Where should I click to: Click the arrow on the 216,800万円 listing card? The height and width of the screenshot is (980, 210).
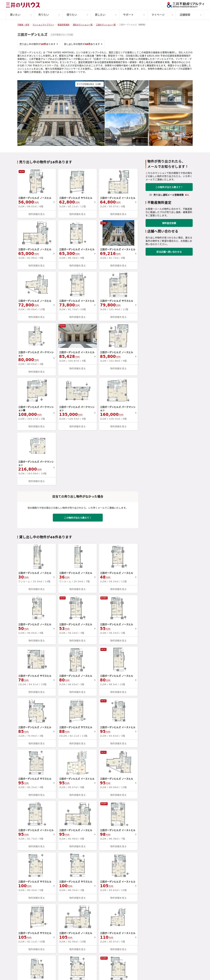(54, 468)
